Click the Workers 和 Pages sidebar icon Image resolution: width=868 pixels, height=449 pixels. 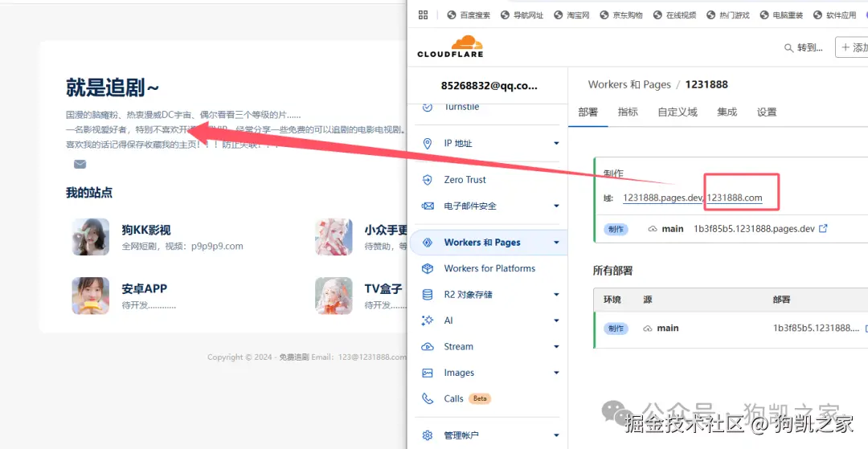[x=428, y=243]
